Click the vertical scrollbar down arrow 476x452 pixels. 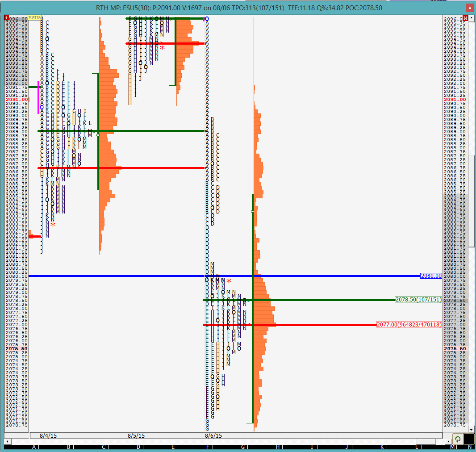tap(471, 430)
